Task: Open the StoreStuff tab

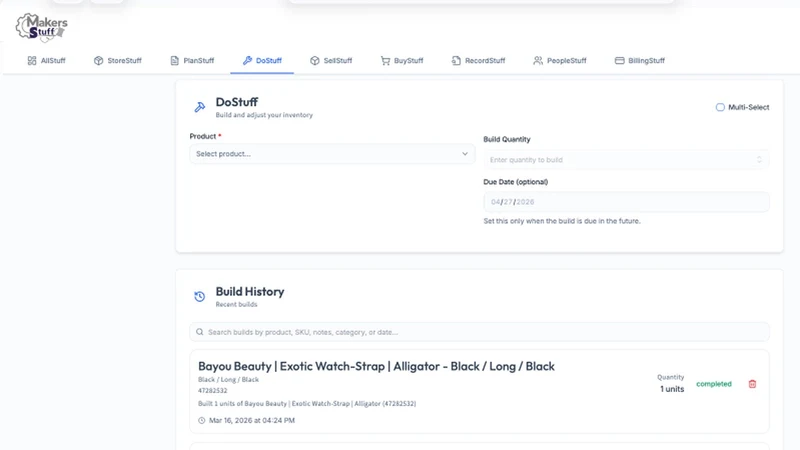Action: pyautogui.click(x=117, y=61)
